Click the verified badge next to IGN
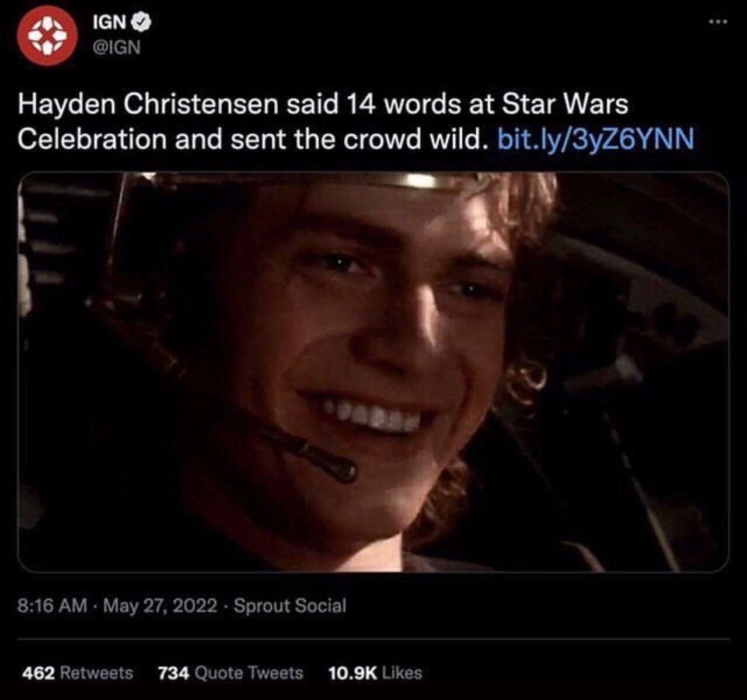This screenshot has width=747, height=700. pos(143,22)
